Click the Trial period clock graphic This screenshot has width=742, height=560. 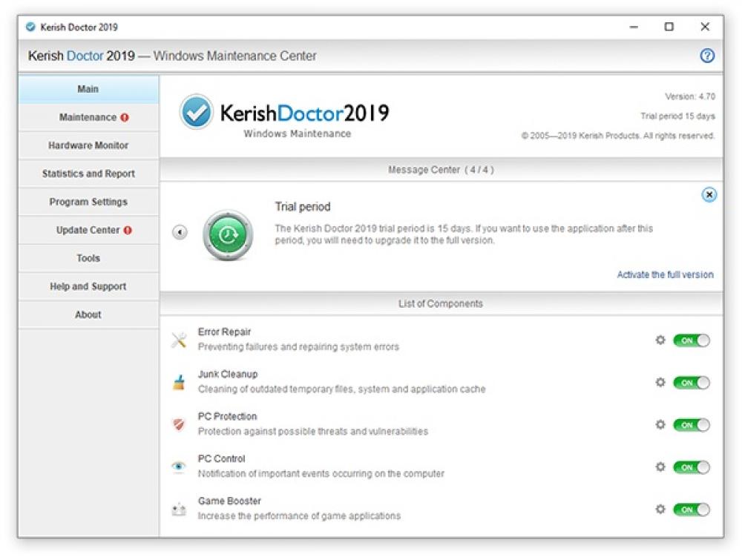(x=229, y=234)
